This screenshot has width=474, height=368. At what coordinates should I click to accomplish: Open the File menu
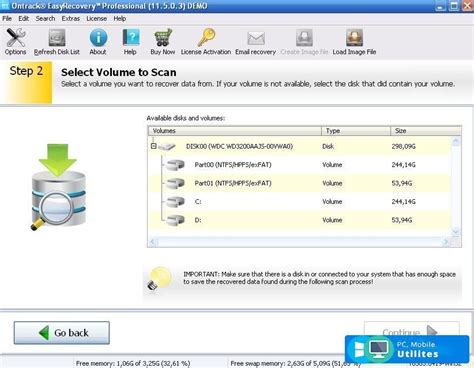point(7,19)
